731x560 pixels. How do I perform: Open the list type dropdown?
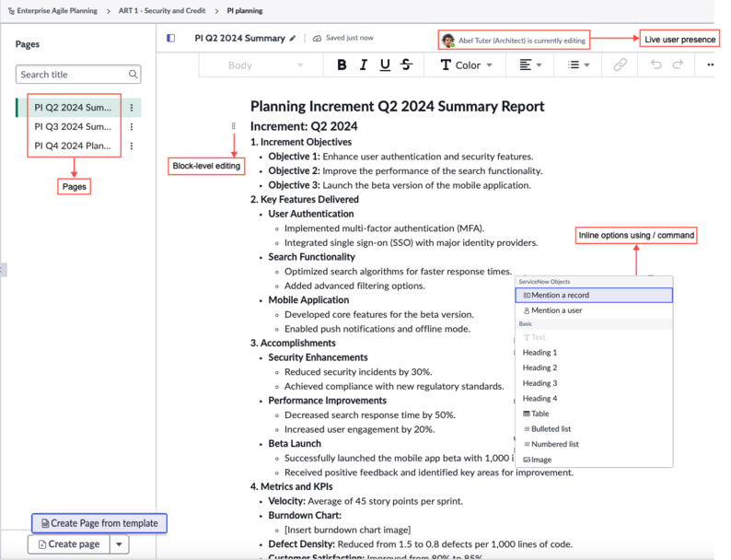pyautogui.click(x=578, y=65)
